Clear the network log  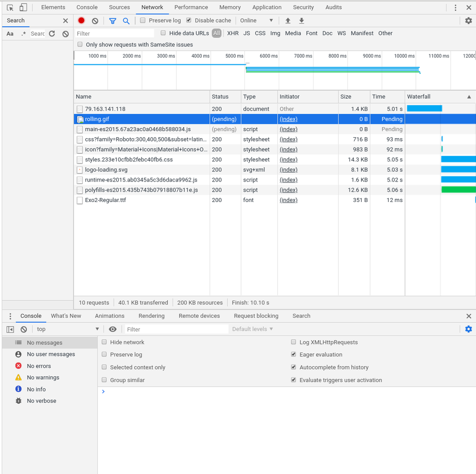(94, 20)
